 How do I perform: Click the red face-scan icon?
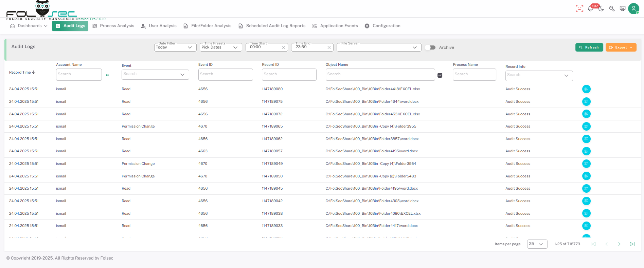tap(579, 8)
